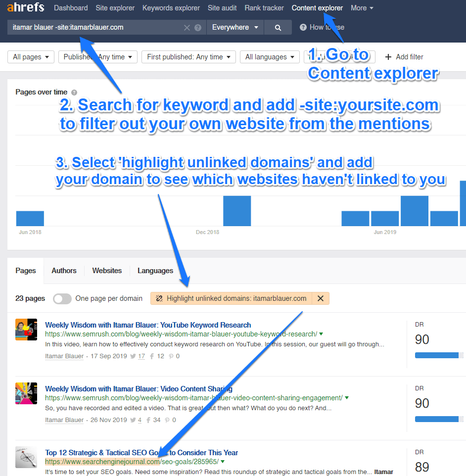The width and height of the screenshot is (466, 476).
Task: Open semrush youtube-keyword-research URL link
Action: pyautogui.click(x=181, y=334)
